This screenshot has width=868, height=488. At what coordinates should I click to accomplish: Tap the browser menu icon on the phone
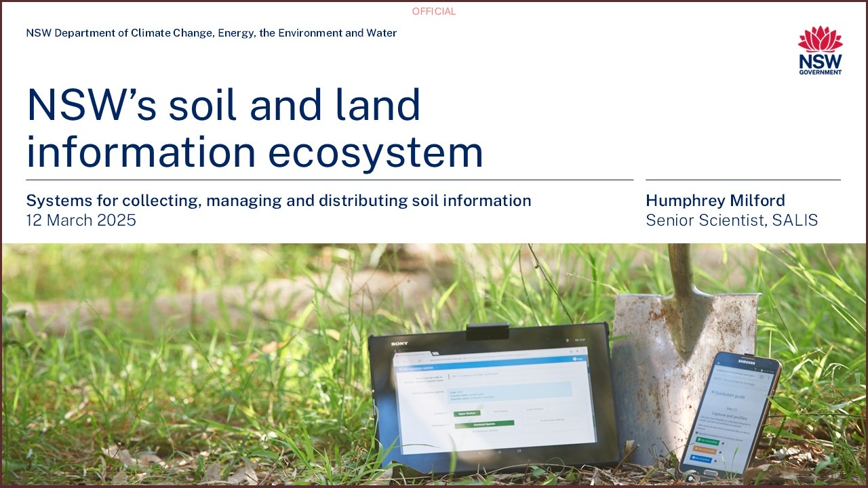click(x=768, y=376)
